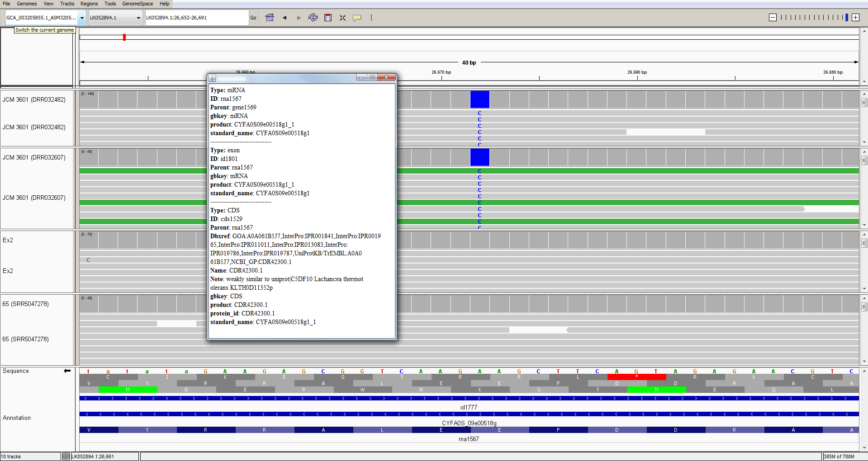Click the zoom level slider track
The height and width of the screenshot is (461, 868).
[814, 18]
